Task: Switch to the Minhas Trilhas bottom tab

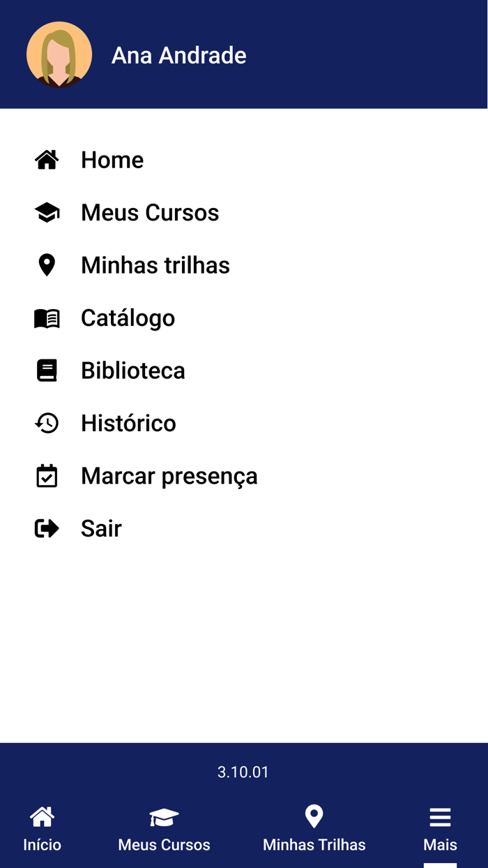Action: [x=314, y=830]
